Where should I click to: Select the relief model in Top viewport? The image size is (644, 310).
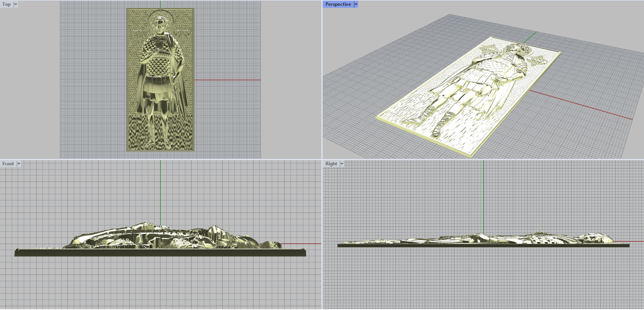click(x=160, y=81)
